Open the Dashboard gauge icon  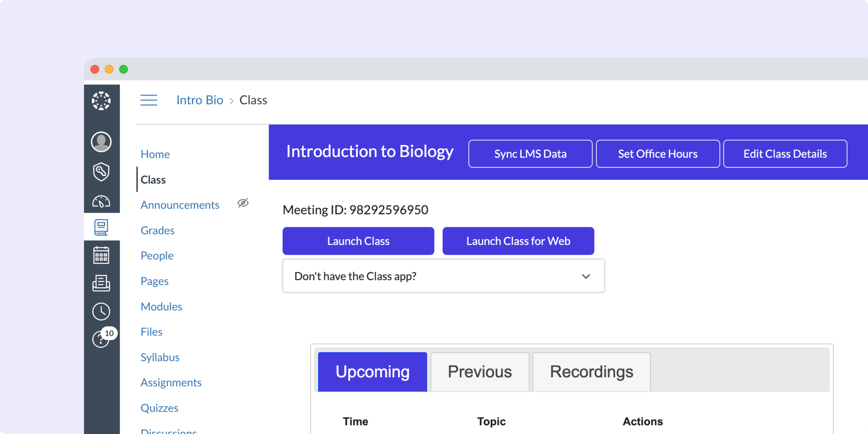(101, 201)
